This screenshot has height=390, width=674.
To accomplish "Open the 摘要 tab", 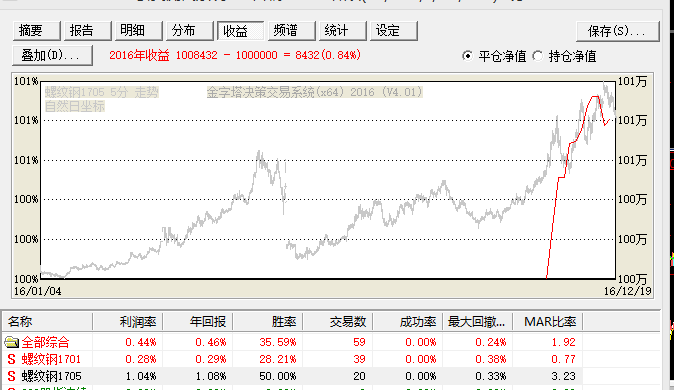I will [x=37, y=31].
